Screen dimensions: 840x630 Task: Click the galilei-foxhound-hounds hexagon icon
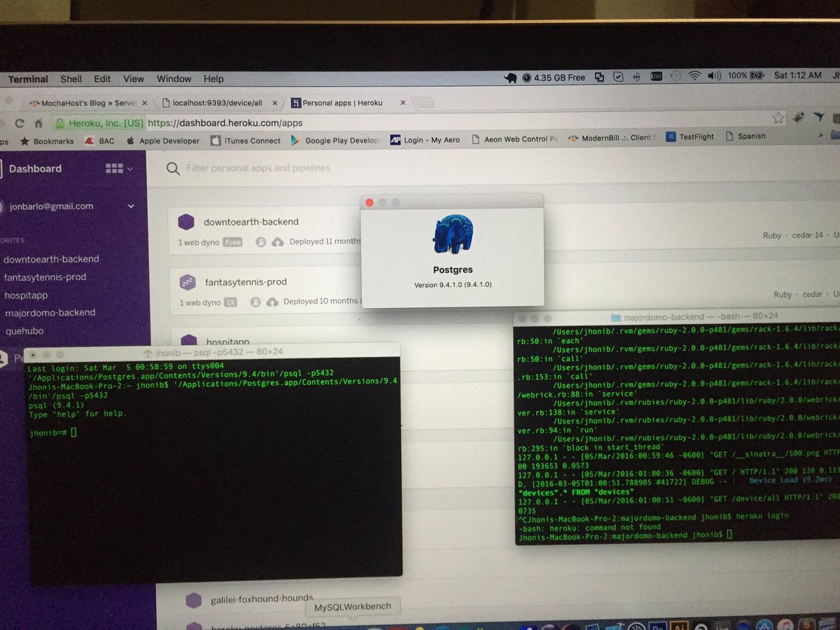click(x=193, y=600)
